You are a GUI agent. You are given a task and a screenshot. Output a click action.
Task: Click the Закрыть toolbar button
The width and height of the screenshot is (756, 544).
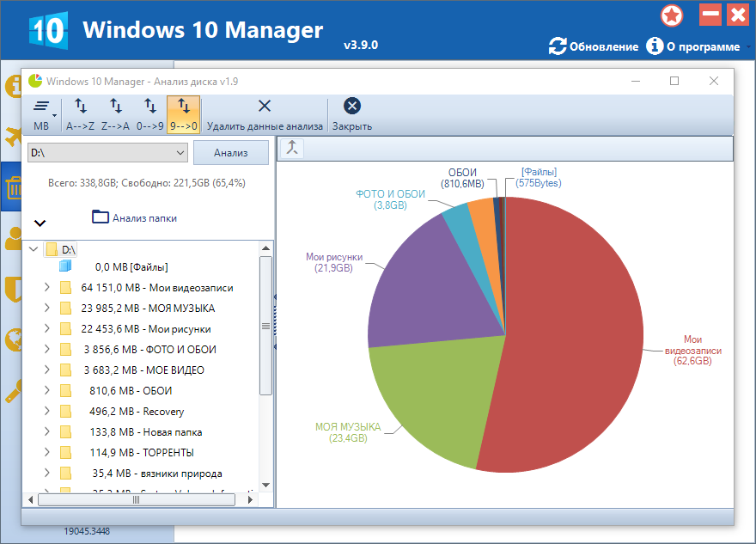(352, 114)
